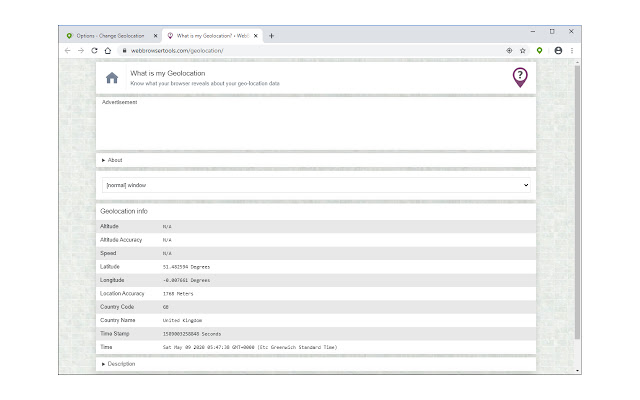Click the location access icon in address bar

point(509,50)
